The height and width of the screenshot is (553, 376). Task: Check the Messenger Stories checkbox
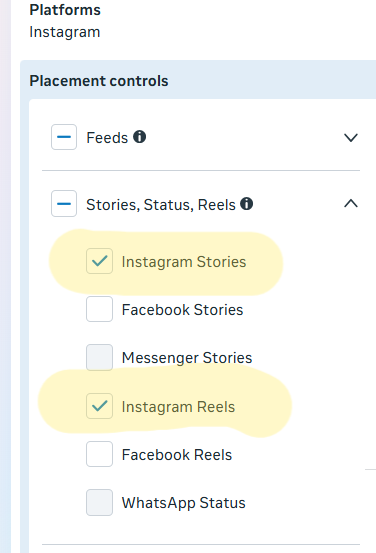(99, 357)
